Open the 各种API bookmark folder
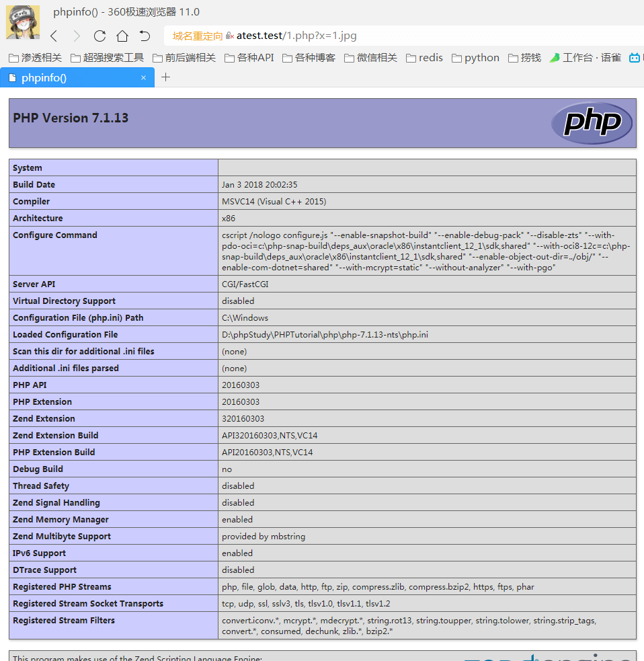The width and height of the screenshot is (644, 661). [x=249, y=58]
